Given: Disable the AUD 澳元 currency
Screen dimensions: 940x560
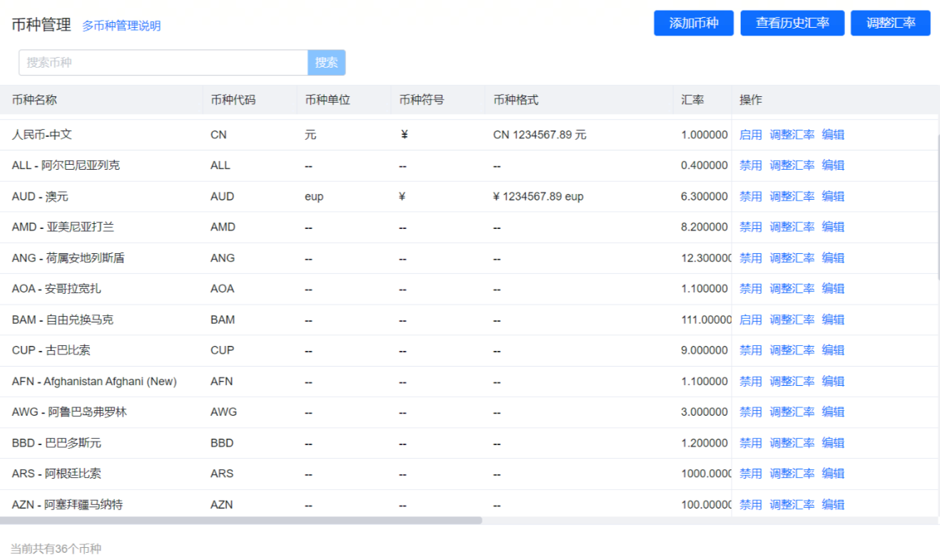Looking at the screenshot, I should [x=751, y=196].
